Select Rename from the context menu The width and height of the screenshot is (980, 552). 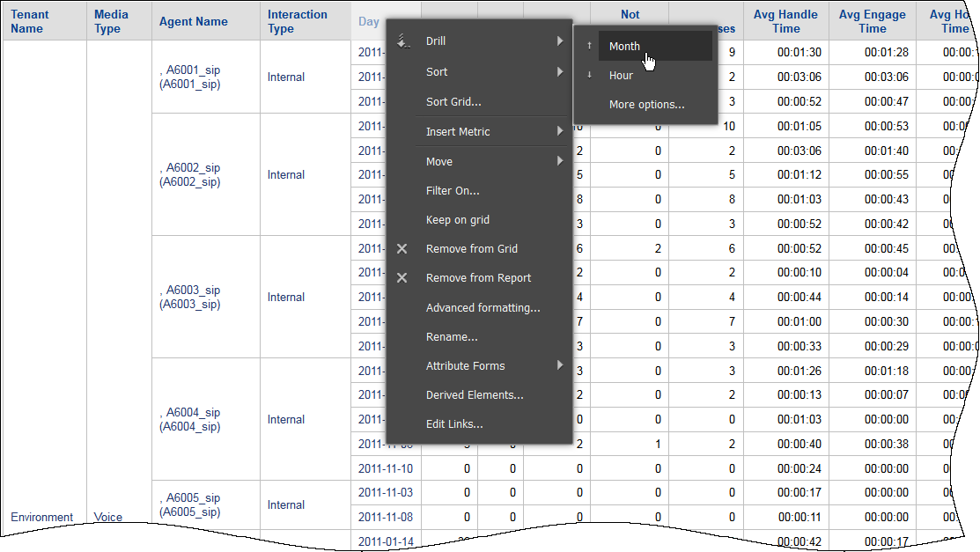pyautogui.click(x=452, y=337)
